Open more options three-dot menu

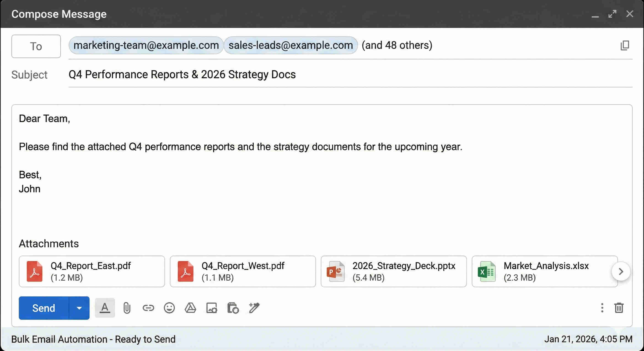pos(602,308)
